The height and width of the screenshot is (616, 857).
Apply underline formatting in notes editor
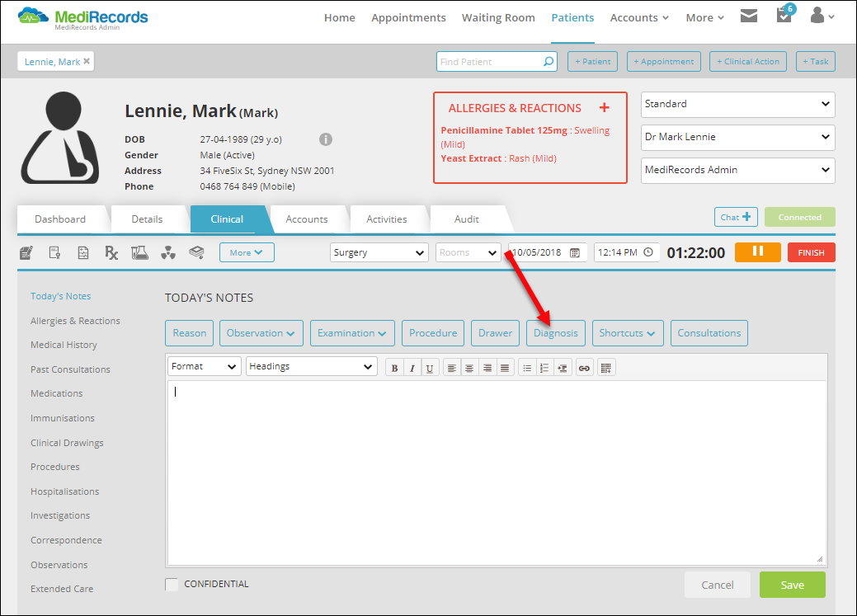(430, 368)
